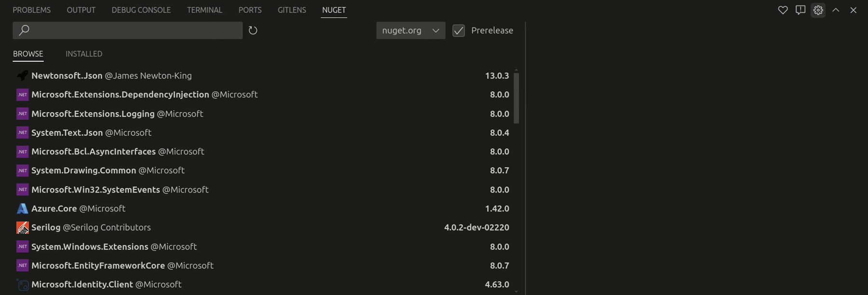Select the BROWSE tab
The image size is (868, 295).
28,54
